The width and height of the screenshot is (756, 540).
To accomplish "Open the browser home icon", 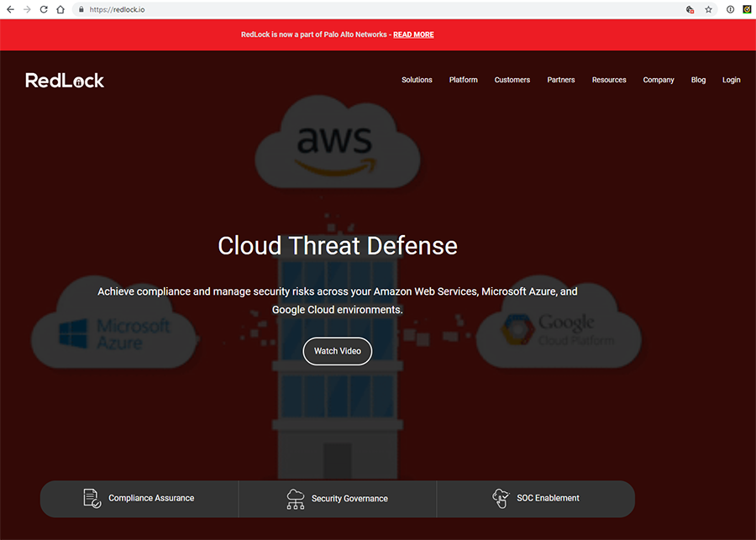I will coord(60,9).
